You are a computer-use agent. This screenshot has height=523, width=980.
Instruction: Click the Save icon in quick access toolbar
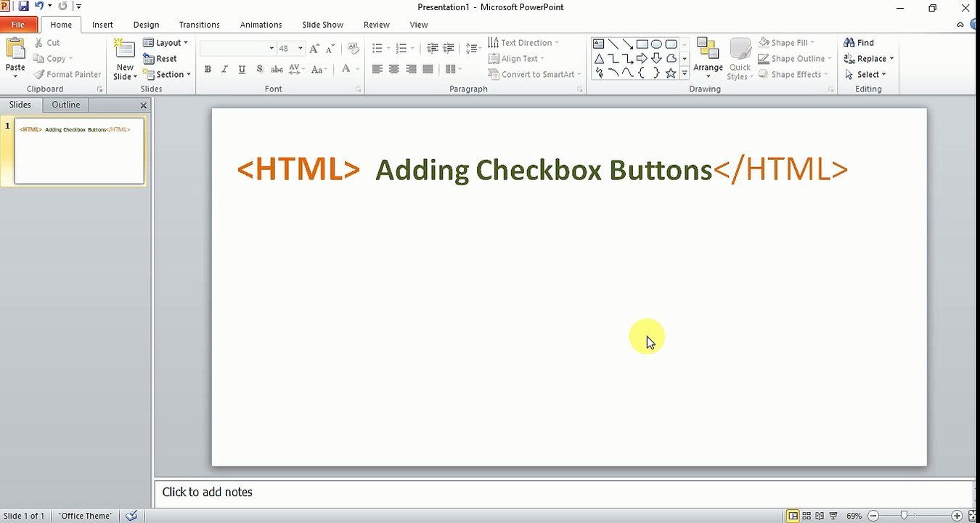[x=23, y=7]
